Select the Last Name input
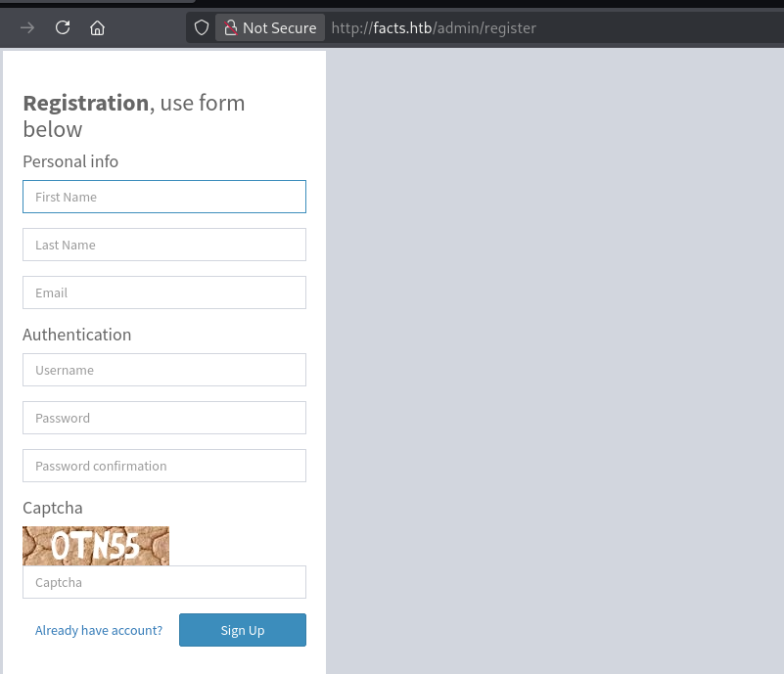This screenshot has height=674, width=784. point(164,245)
